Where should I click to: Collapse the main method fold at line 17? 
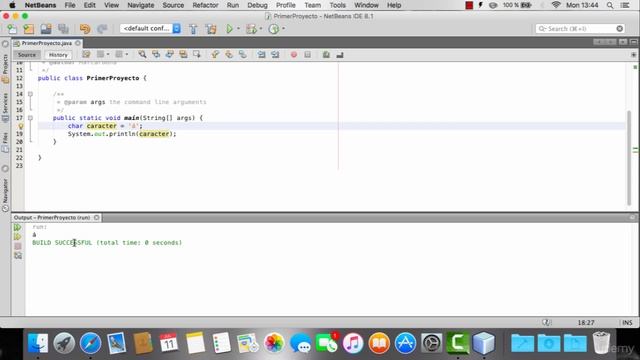[x=30, y=118]
